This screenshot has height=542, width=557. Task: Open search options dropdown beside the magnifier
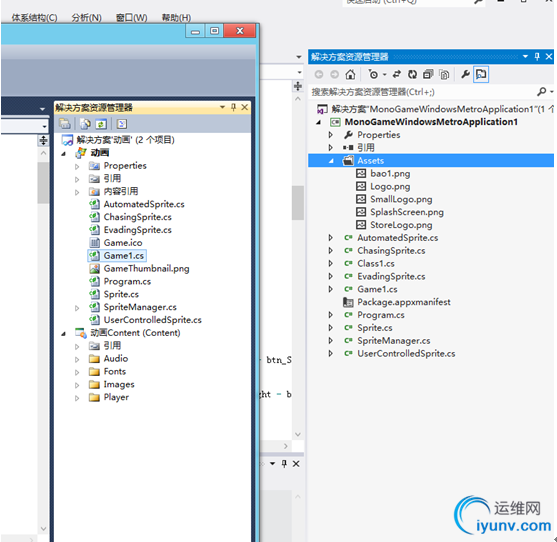tap(552, 92)
